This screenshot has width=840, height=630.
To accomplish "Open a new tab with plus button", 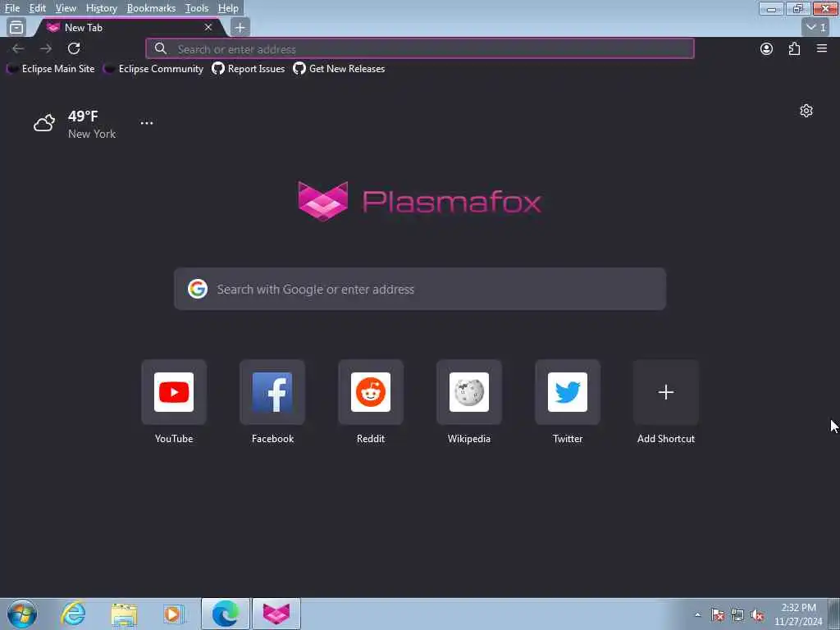I will tap(240, 27).
